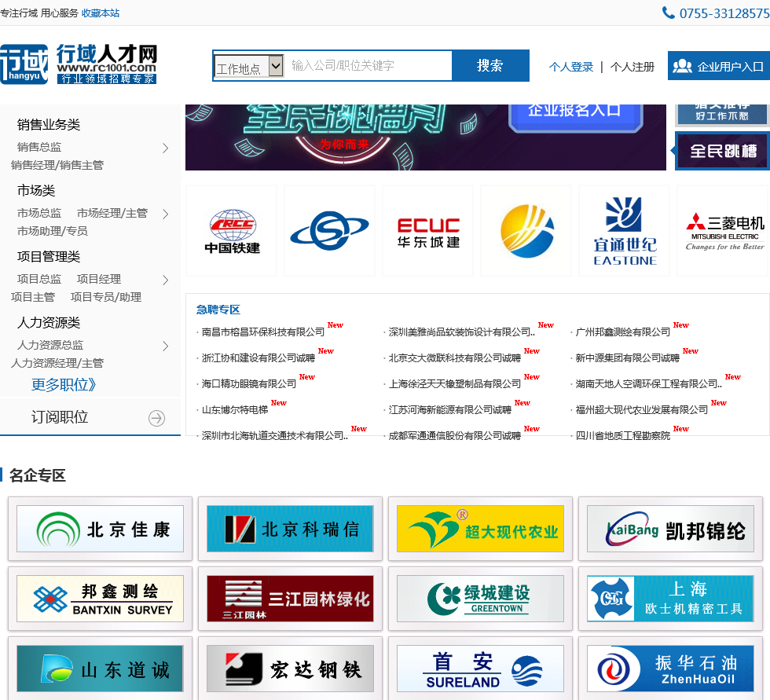The width and height of the screenshot is (770, 700).
Task: Open 上海徐泾天天橡塑制品有限公司 listing
Action: 455,384
